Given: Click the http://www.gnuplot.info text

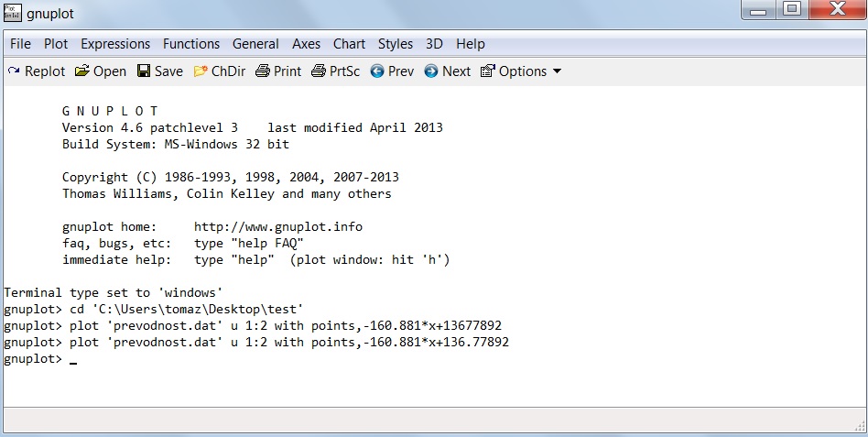Looking at the screenshot, I should coord(278,227).
